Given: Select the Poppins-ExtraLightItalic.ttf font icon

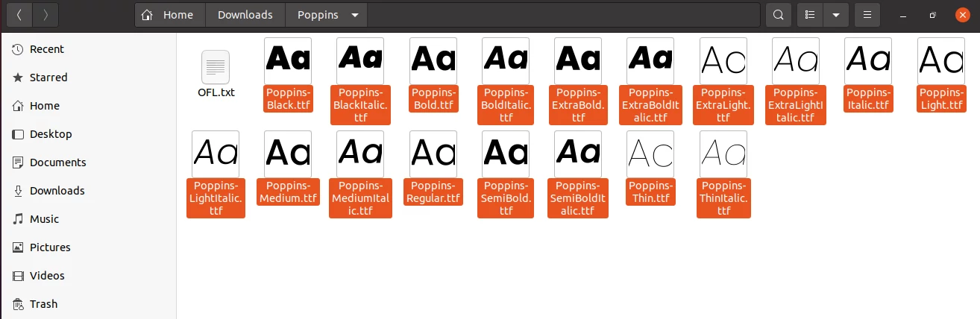Looking at the screenshot, I should [x=796, y=61].
